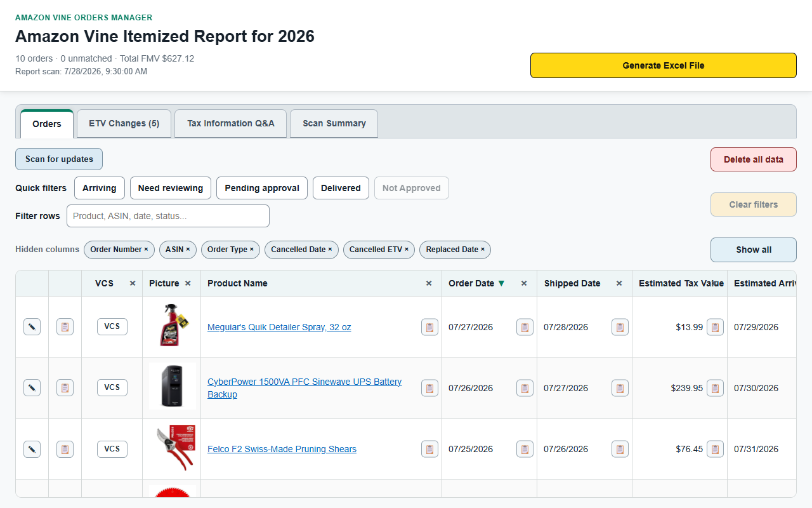Screen dimensions: 812x508
Task: Restore the hidden Order Number column chip
Action: point(119,250)
